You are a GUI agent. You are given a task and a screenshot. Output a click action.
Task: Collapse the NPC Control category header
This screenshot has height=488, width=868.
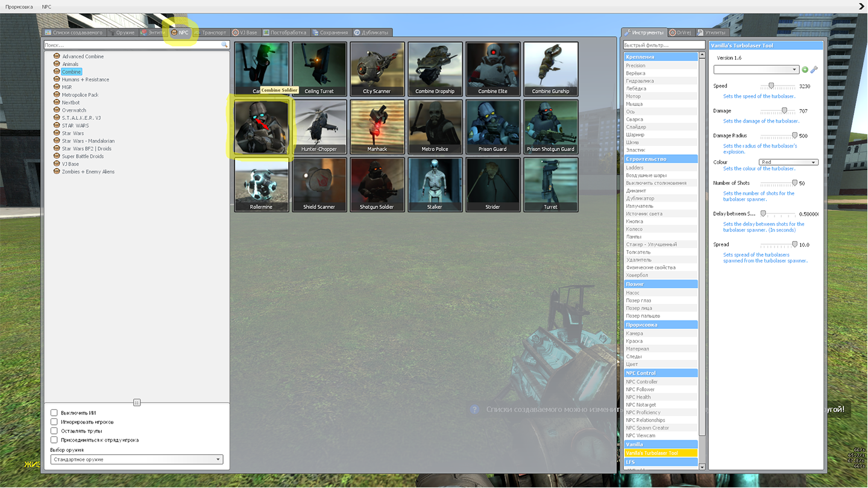(x=661, y=373)
